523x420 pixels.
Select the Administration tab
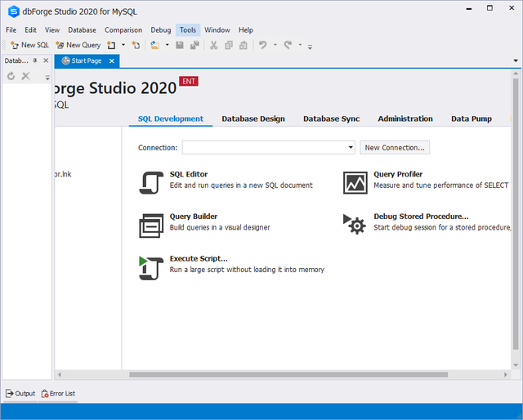(405, 118)
